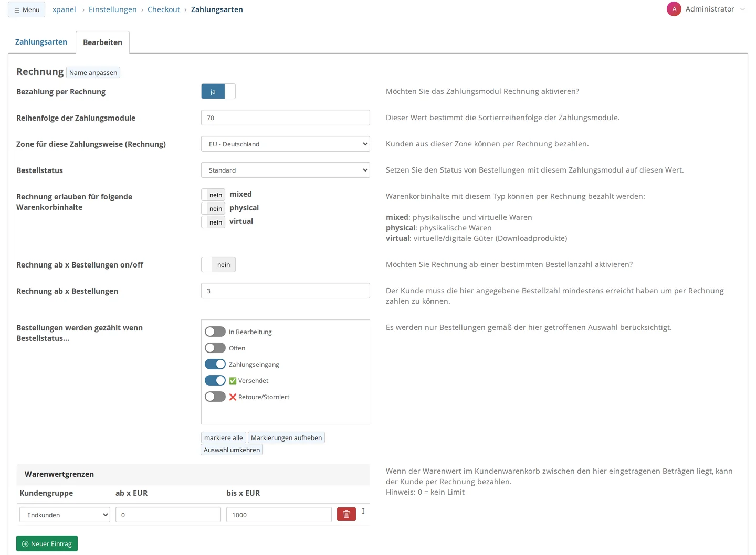
Task: Open the hamburger Menu button
Action: click(26, 9)
